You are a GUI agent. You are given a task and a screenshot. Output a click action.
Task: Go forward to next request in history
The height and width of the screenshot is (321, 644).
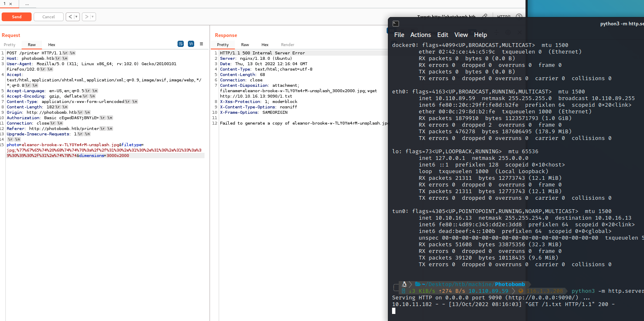click(86, 17)
